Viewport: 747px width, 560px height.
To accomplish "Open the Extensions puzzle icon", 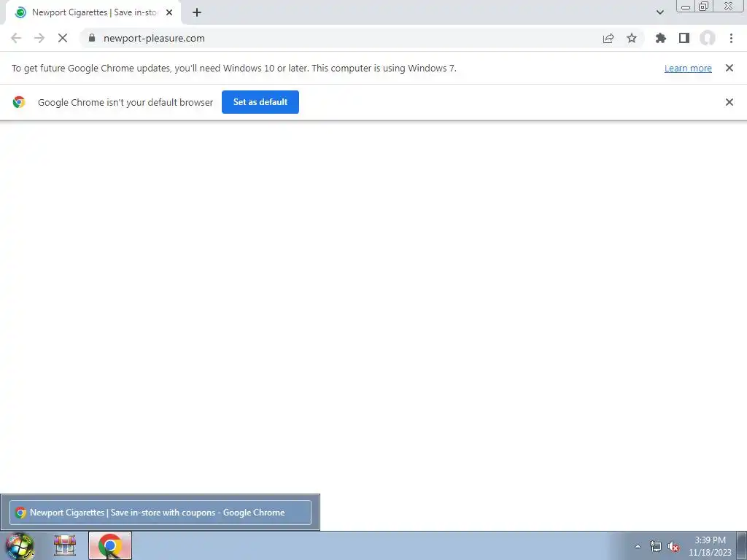I will coord(661,38).
